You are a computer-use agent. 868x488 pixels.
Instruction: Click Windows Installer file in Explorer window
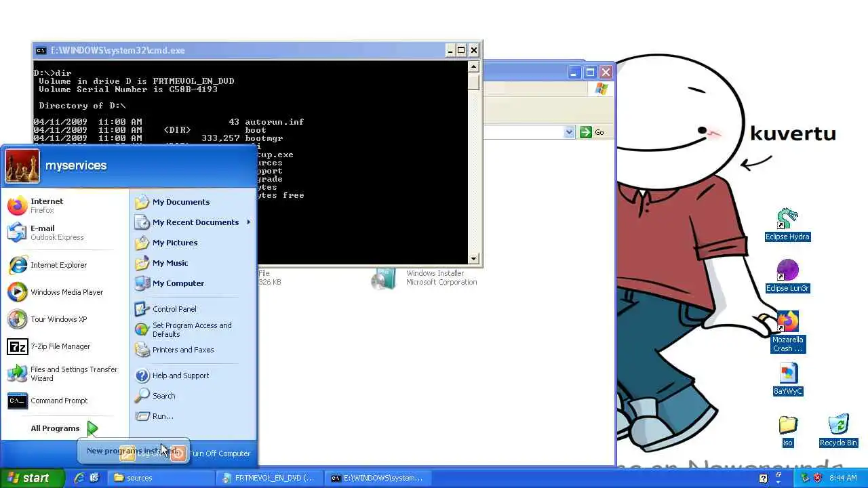click(x=425, y=278)
